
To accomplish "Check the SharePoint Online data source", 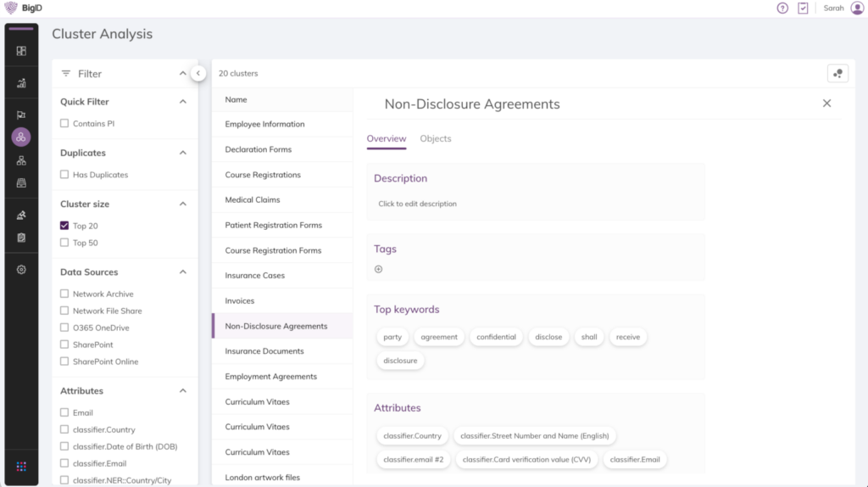I will (64, 361).
